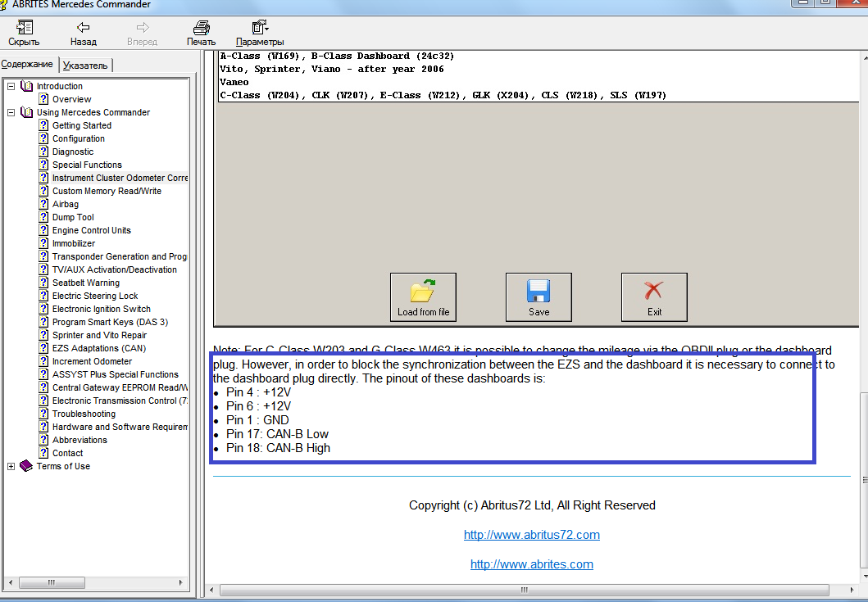868x602 pixels.
Task: Switch to the Содержание tab
Action: 27,64
